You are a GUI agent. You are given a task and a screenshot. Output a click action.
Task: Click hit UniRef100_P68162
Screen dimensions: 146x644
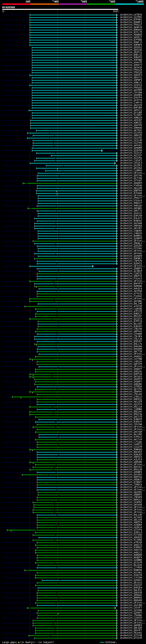(x=131, y=87)
